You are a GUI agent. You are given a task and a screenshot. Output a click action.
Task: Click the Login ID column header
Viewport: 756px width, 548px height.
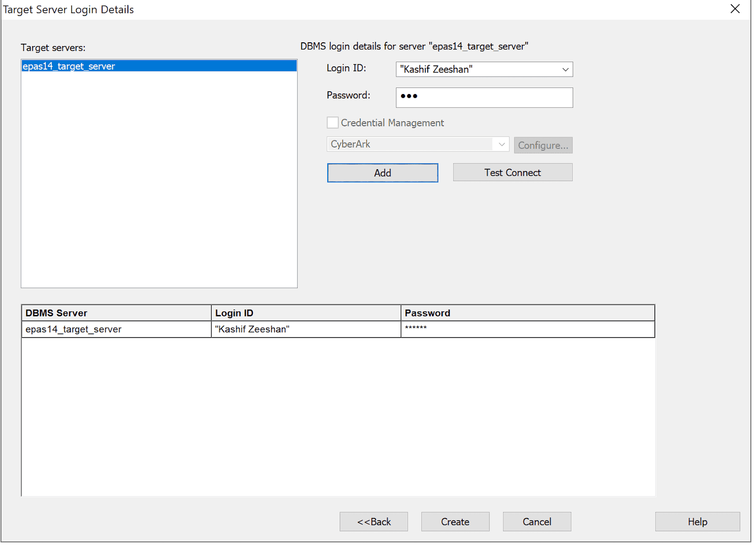point(306,313)
